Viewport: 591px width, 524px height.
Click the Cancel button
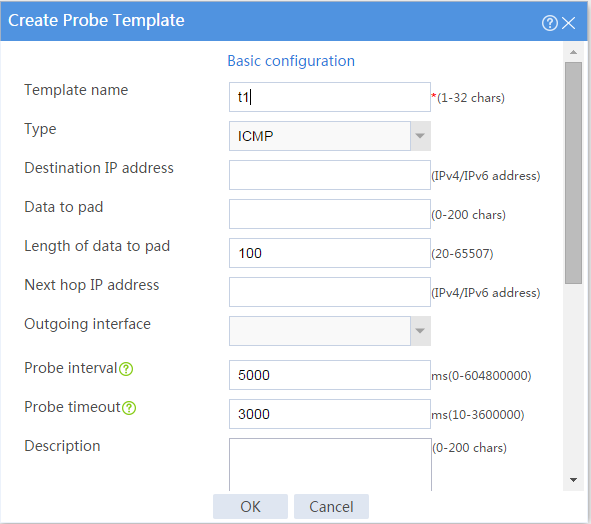click(x=331, y=506)
